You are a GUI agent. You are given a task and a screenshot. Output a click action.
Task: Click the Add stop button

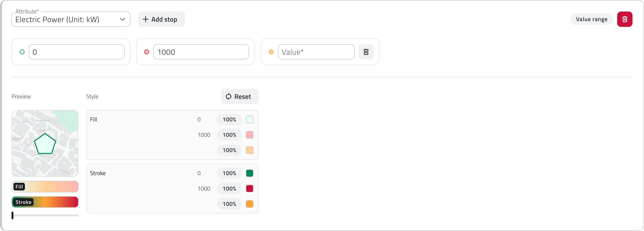coord(161,19)
